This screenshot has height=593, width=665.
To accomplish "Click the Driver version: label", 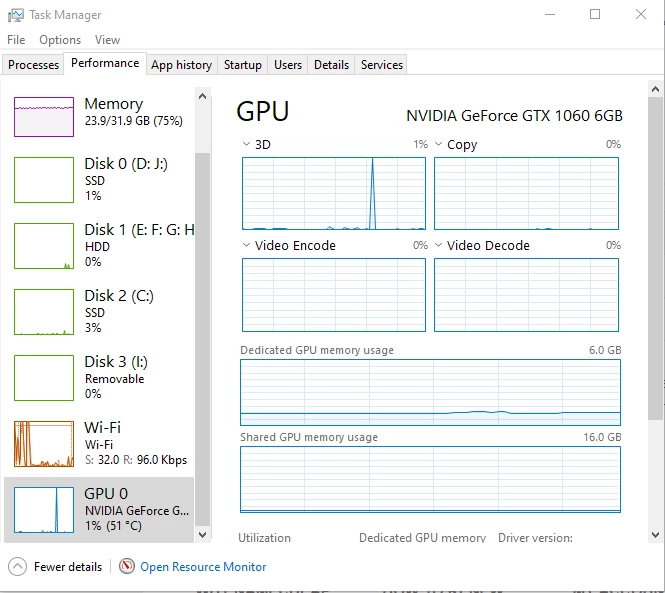I will 535,538.
